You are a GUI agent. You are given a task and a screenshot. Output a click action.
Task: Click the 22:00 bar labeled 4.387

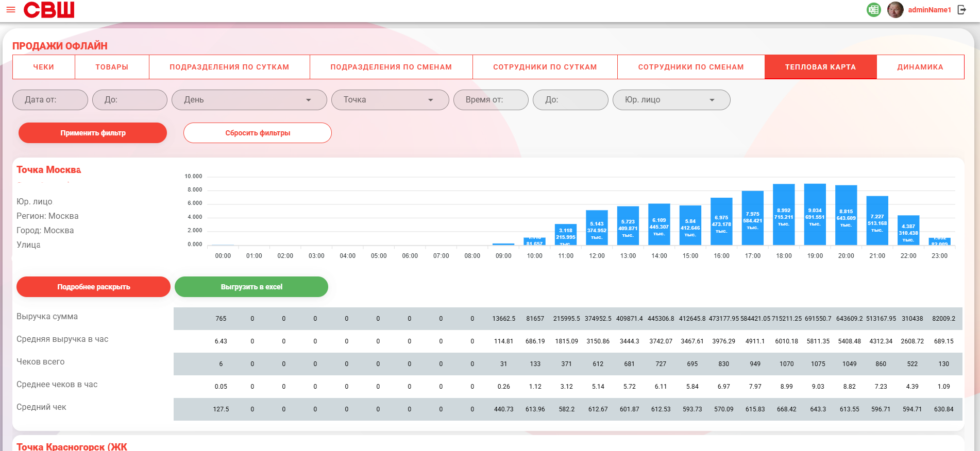pyautogui.click(x=908, y=230)
